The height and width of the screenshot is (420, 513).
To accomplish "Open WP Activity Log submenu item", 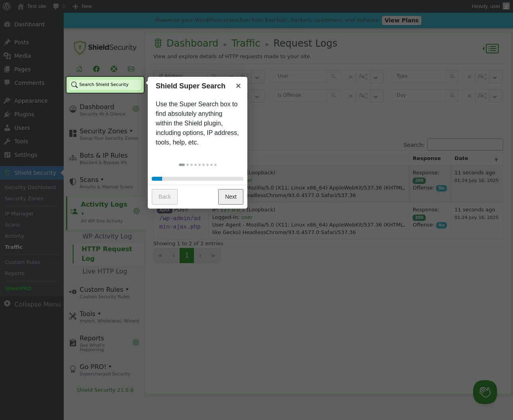I will tap(107, 236).
